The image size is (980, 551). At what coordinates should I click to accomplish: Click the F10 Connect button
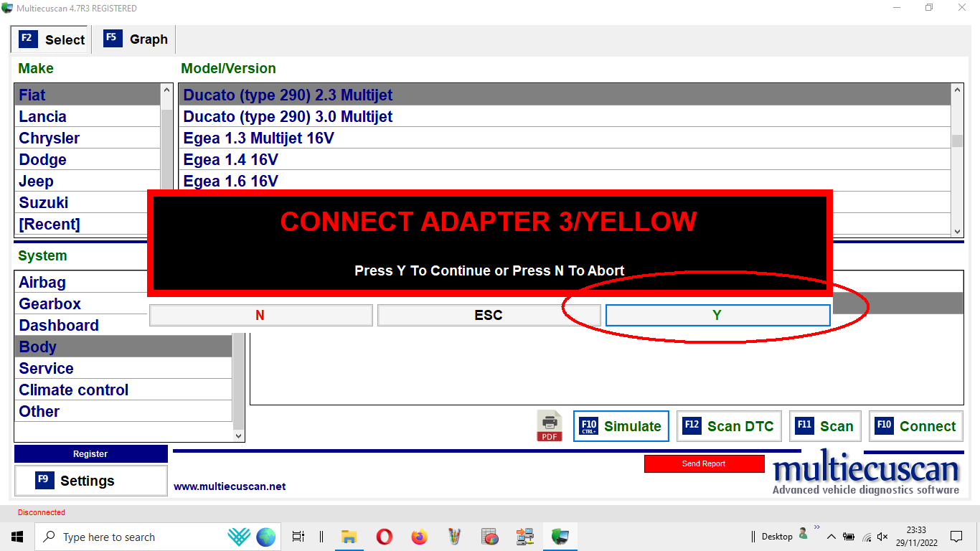[916, 426]
